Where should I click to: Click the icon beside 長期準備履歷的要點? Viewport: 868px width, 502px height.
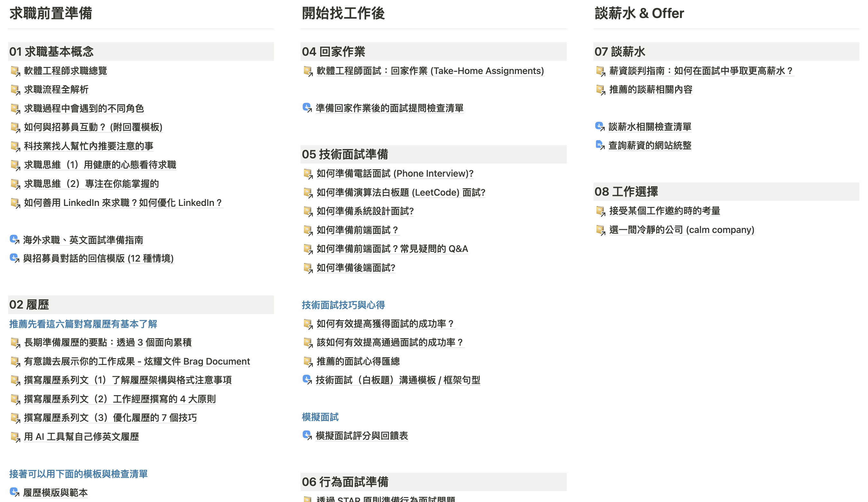pos(15,343)
